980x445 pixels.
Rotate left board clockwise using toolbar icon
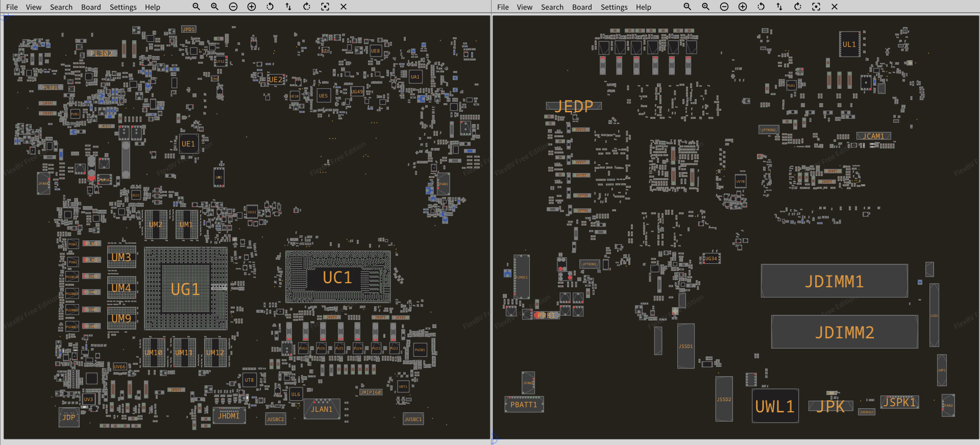point(307,7)
